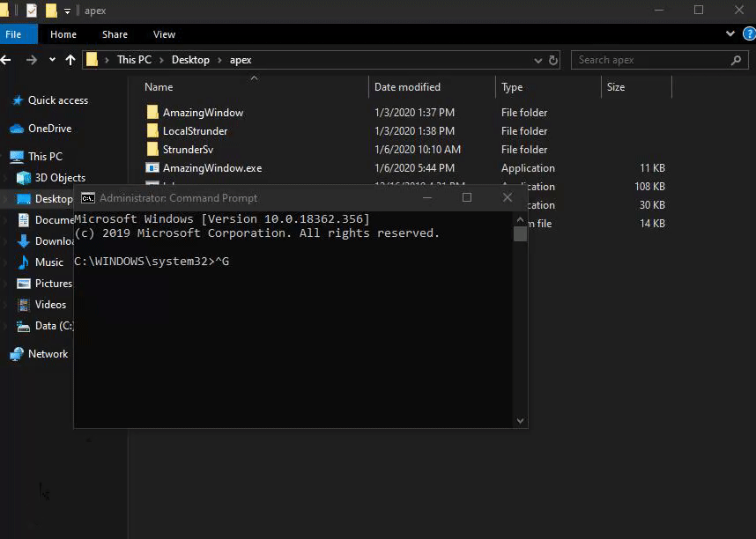Select Desktop in navigation pane

[54, 199]
